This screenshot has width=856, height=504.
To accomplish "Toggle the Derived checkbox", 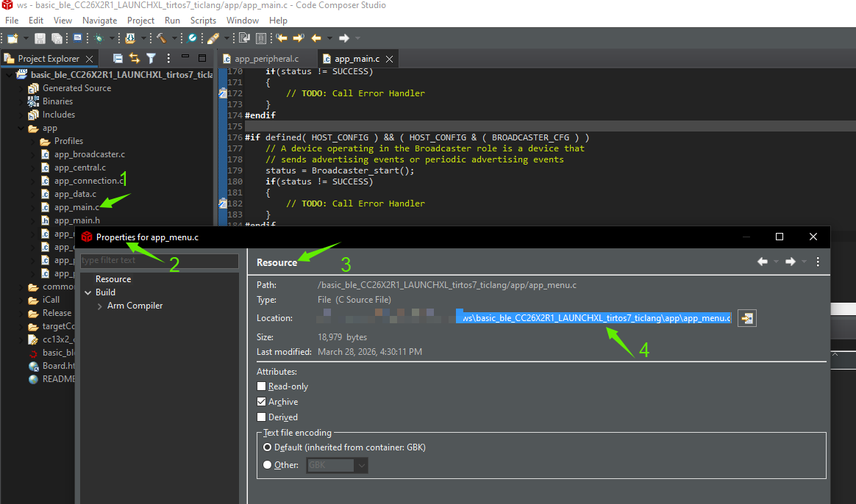I will pos(262,417).
